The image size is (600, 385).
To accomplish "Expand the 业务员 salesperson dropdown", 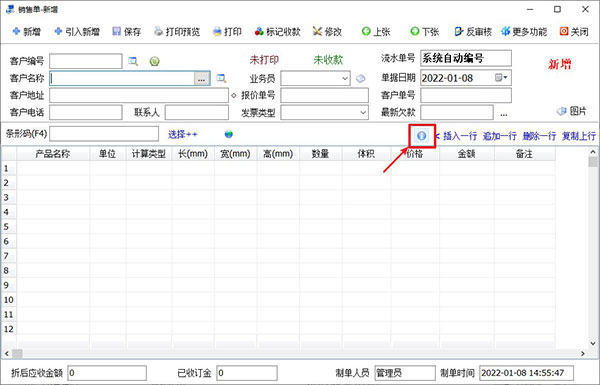I will click(345, 78).
